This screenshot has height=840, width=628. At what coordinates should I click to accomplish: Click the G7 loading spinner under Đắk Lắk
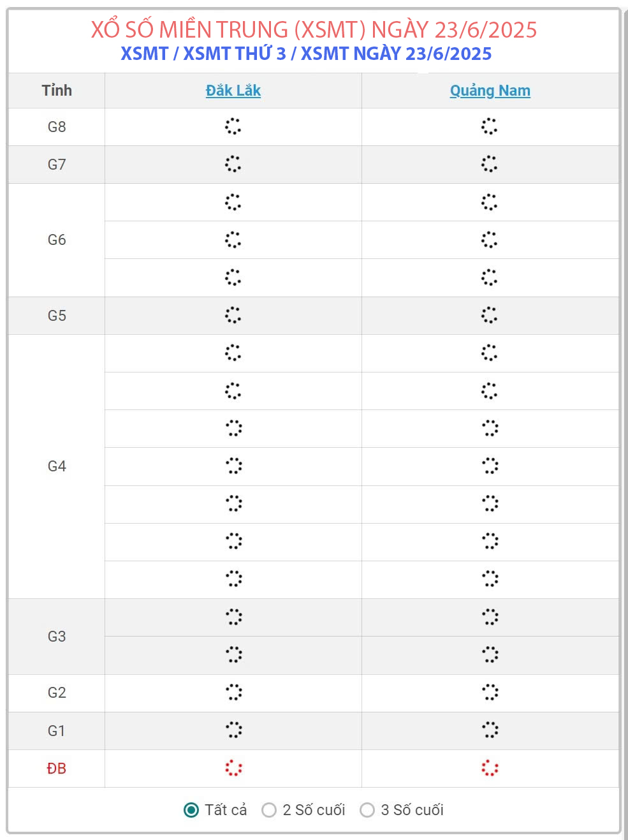pos(233,164)
